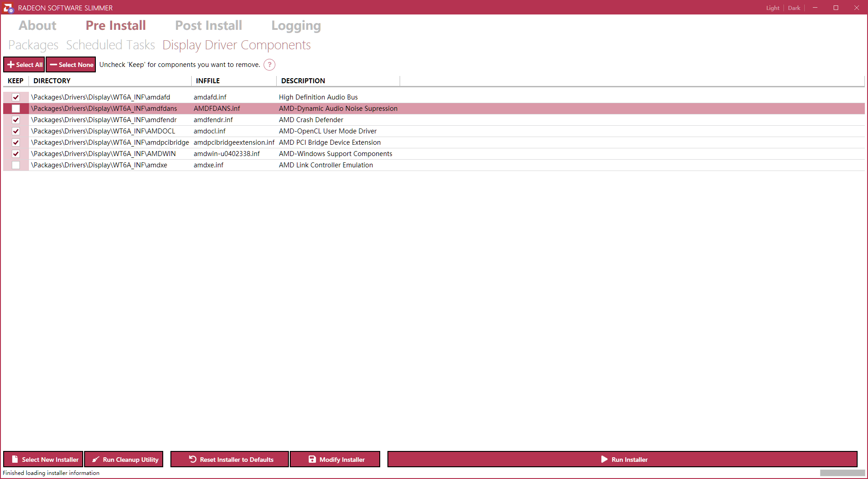
Task: Switch to the Packages sub-tab
Action: click(x=33, y=45)
